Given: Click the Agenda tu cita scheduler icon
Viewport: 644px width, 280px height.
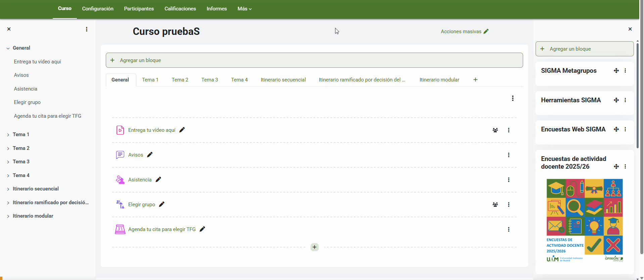Looking at the screenshot, I should pos(120,229).
